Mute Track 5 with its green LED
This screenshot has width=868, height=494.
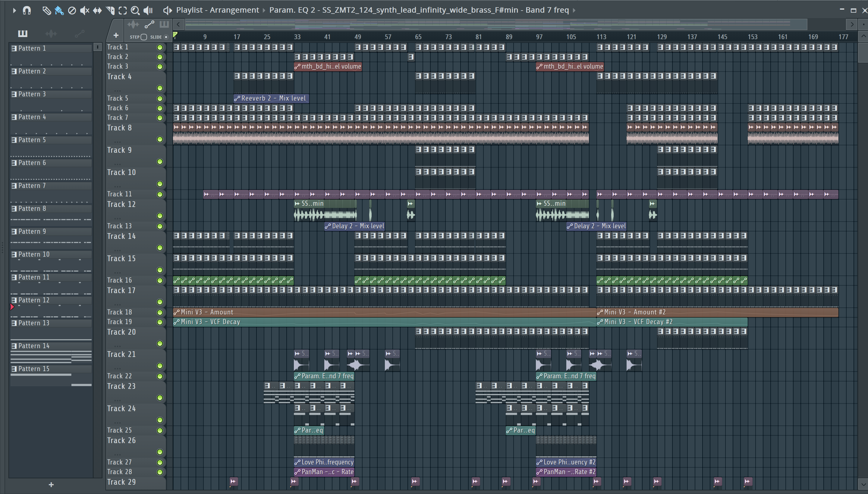tap(159, 99)
